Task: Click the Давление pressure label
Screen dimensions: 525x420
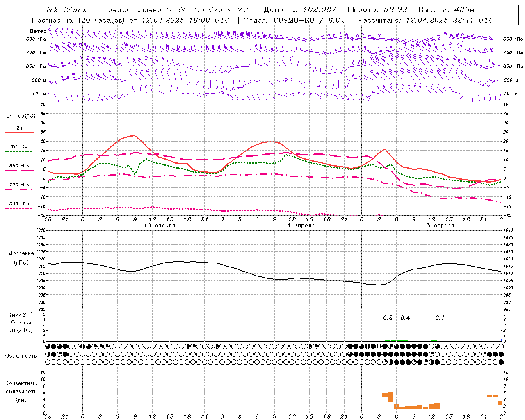Action: point(21,253)
